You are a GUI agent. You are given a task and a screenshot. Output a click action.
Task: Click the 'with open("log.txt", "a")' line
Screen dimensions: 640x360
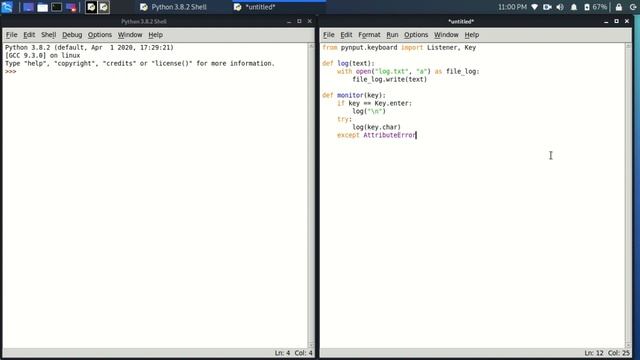point(408,71)
